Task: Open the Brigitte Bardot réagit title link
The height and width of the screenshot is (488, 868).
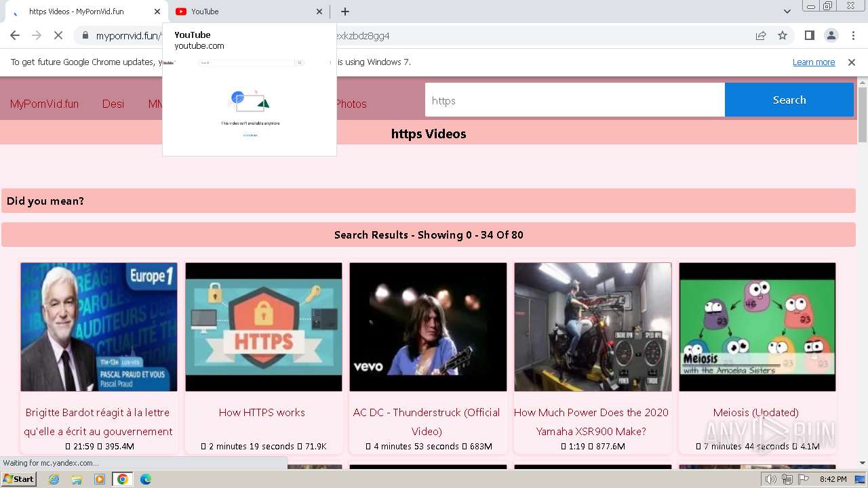Action: (98, 422)
